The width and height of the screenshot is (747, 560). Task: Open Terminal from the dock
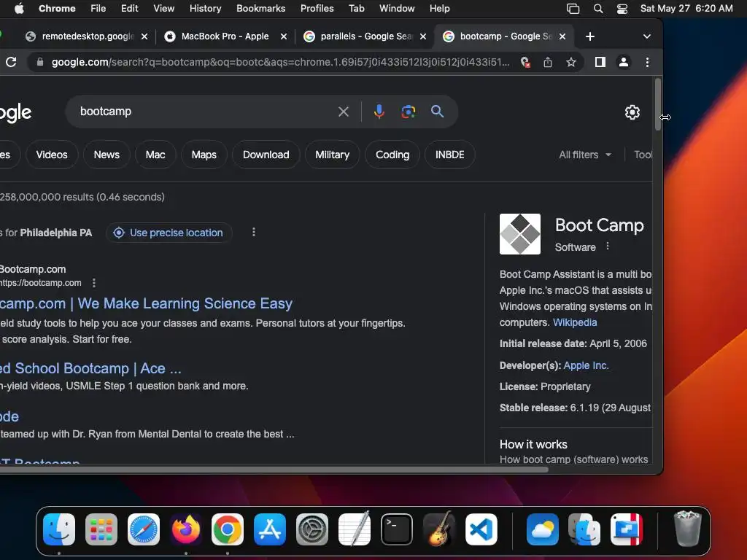pyautogui.click(x=396, y=529)
